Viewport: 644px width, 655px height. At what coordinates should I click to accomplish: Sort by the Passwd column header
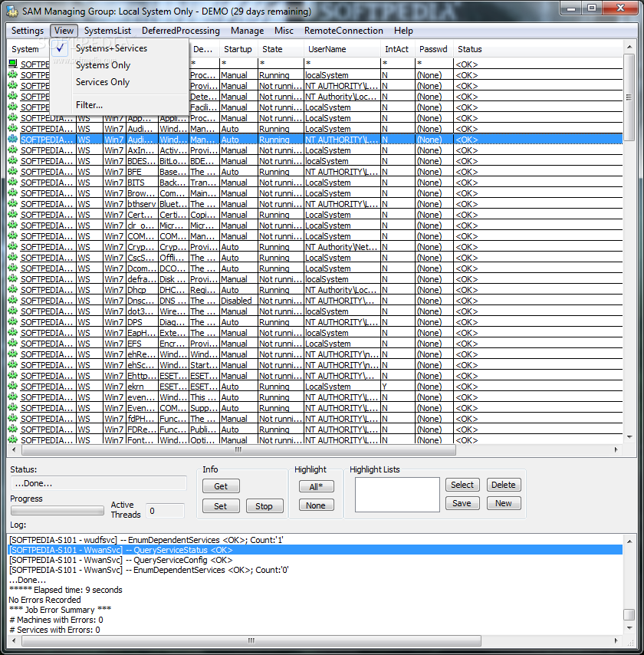tap(434, 49)
